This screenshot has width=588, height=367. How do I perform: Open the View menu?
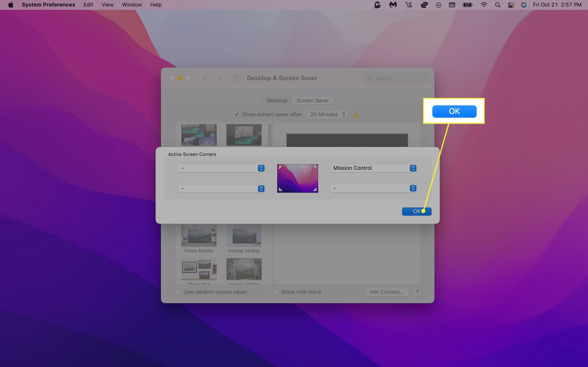click(x=107, y=5)
